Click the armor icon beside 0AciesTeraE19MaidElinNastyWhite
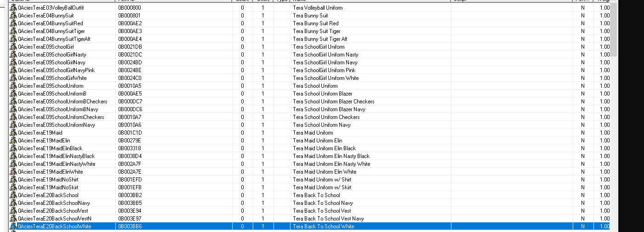 point(13,164)
